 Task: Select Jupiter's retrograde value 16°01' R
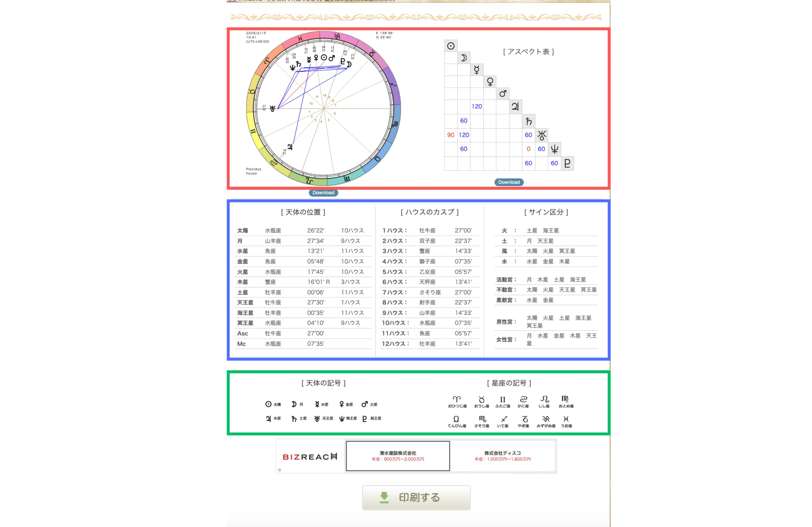319,282
